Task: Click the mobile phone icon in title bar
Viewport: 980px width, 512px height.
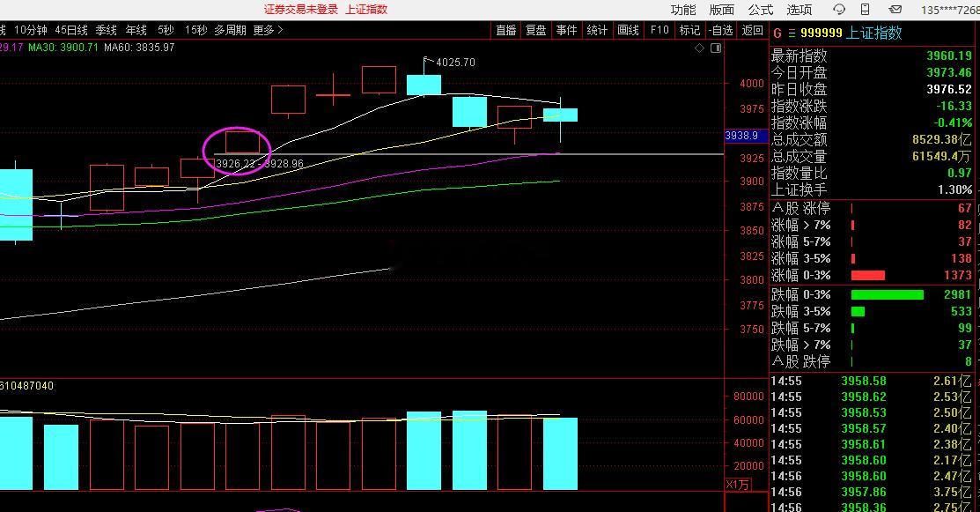Action: pos(865,9)
